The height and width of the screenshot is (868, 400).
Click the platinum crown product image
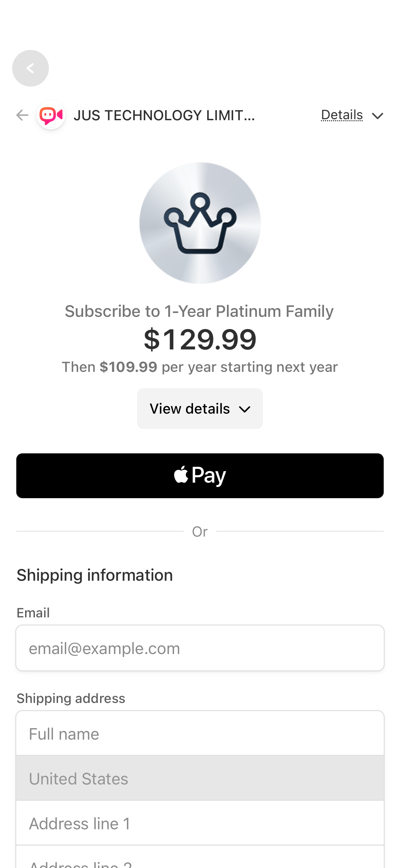point(200,223)
